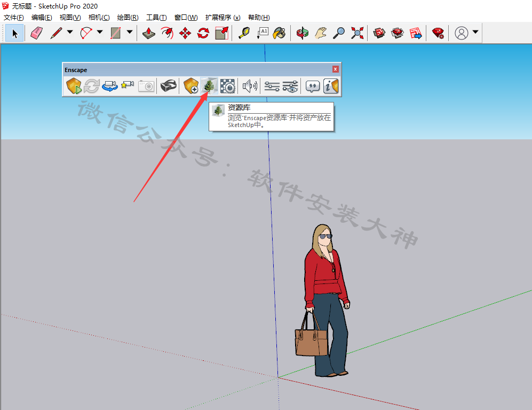Viewport: 532px width, 410px height.
Task: Choose the pink Eraser tool
Action: coord(37,33)
